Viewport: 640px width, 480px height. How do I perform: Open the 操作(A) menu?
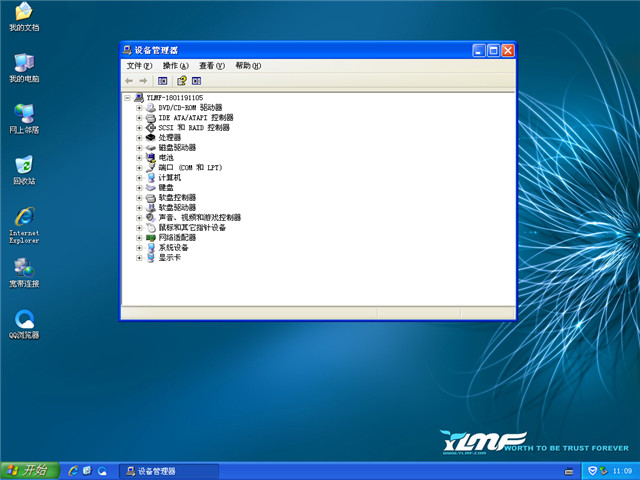tap(175, 65)
